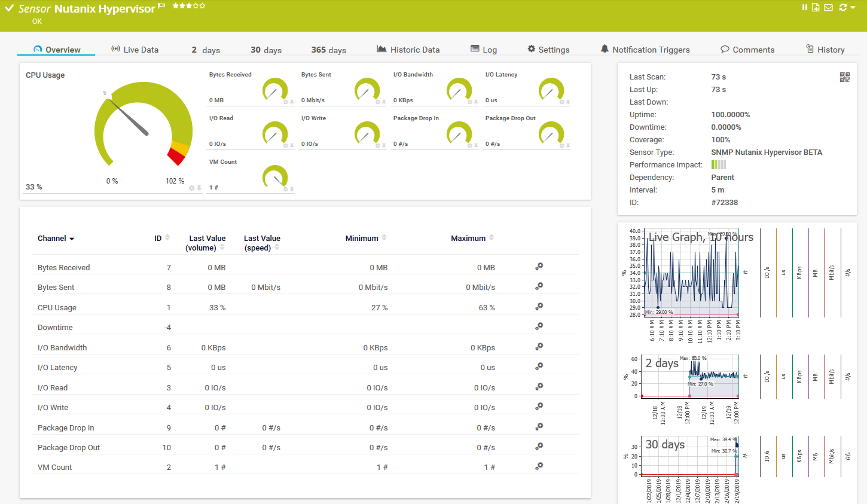Switch to the Live Data tab
867x504 pixels.
[135, 50]
